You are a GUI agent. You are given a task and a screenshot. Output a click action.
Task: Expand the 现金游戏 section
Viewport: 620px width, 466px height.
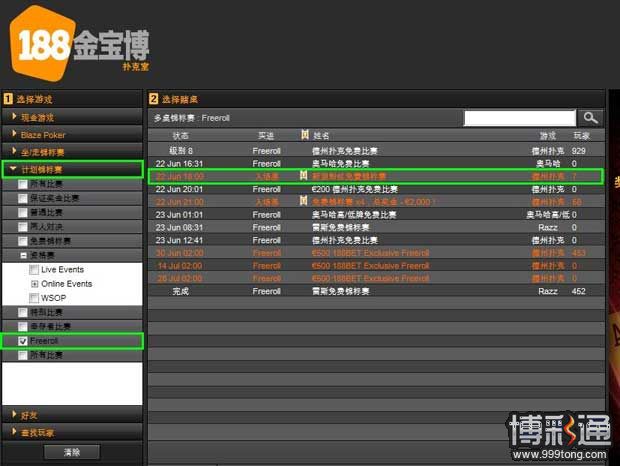[x=72, y=117]
